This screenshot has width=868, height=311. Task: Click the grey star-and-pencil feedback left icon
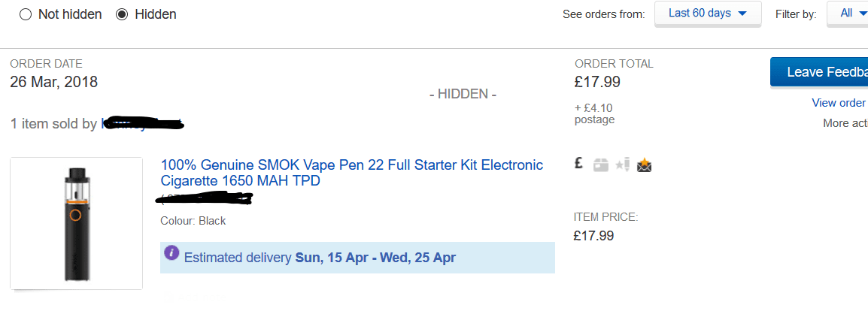point(622,165)
